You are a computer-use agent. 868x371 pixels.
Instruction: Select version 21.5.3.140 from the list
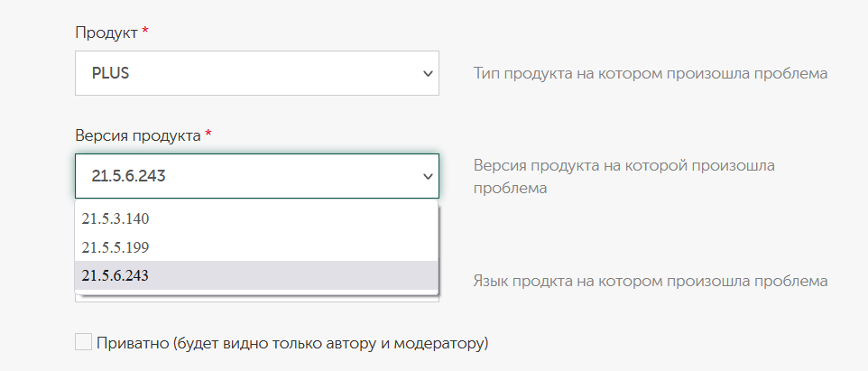(x=256, y=218)
